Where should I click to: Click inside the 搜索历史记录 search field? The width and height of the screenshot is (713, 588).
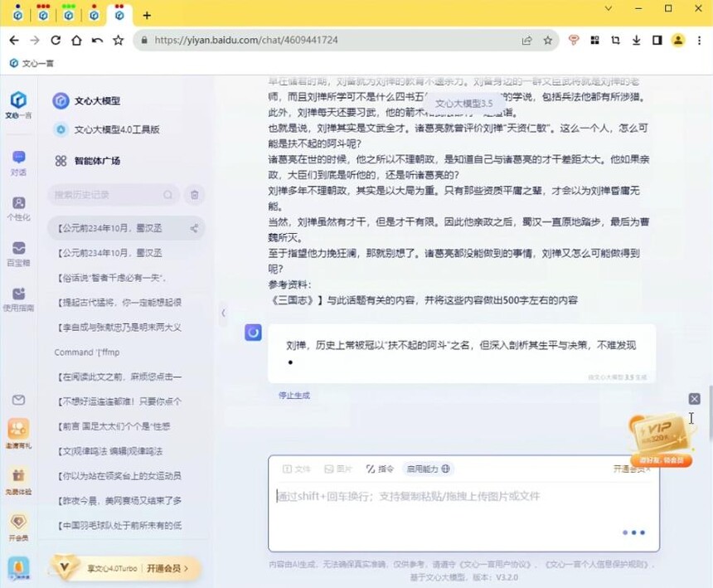106,195
